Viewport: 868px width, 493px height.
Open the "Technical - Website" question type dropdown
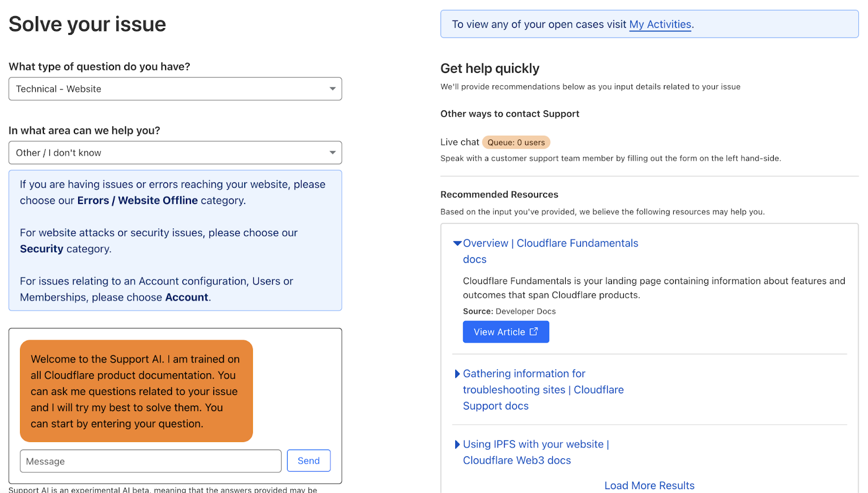(x=175, y=88)
